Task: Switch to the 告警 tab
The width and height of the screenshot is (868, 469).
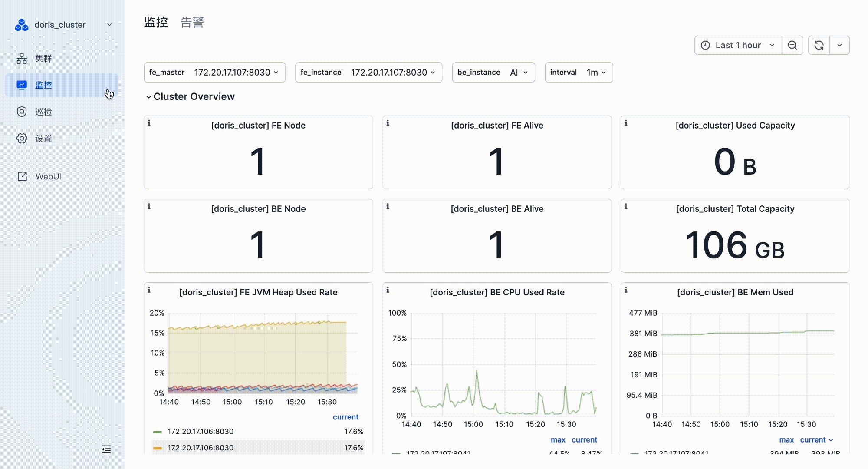Action: click(192, 22)
